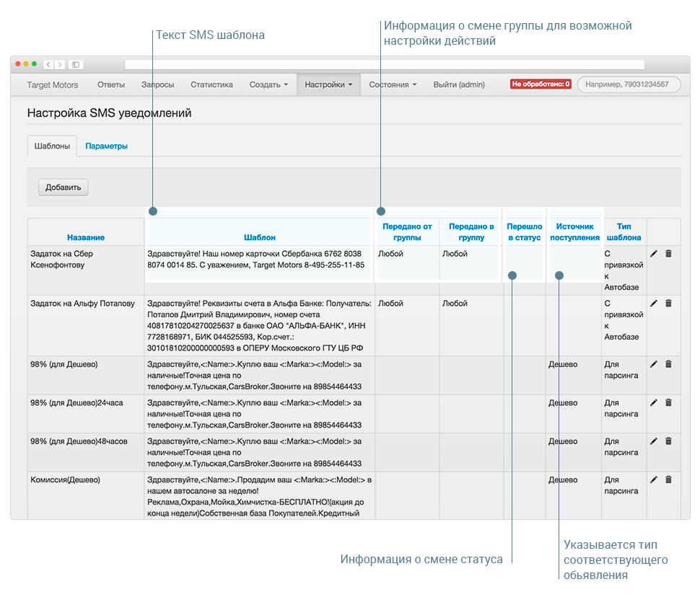The image size is (700, 605).
Task: Edit the 'Комиссия(Дешево)' template
Action: tap(654, 480)
